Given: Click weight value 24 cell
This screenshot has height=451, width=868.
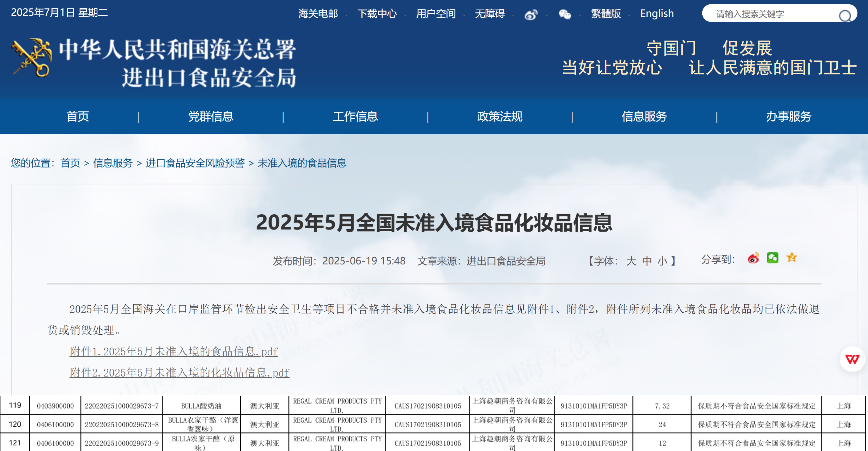Looking at the screenshot, I should (662, 424).
